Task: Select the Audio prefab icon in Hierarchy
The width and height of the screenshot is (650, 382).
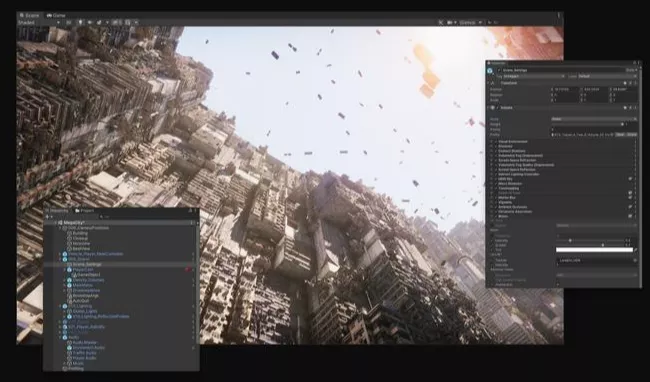Action: click(65, 337)
